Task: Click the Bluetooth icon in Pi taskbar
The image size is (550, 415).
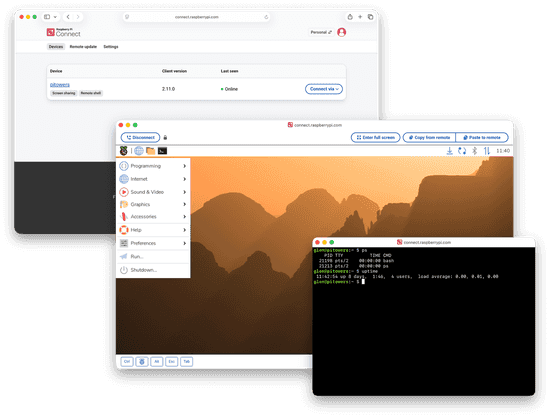Action: pyautogui.click(x=474, y=151)
